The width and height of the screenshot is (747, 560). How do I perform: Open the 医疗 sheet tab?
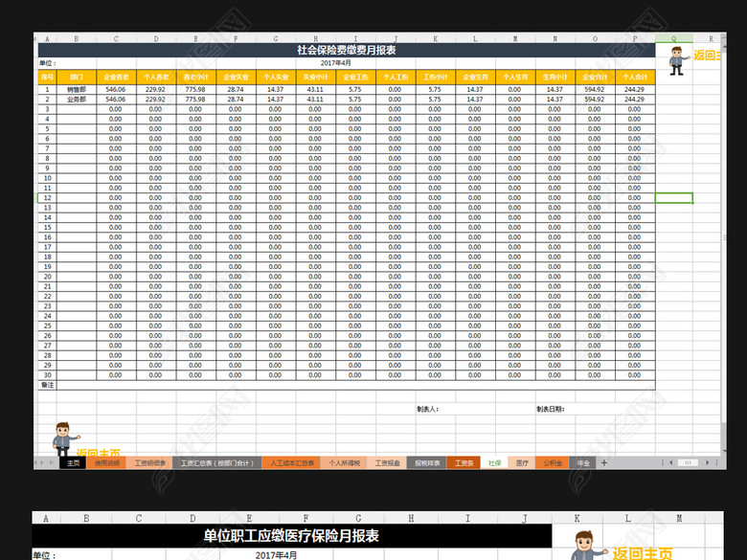pyautogui.click(x=522, y=462)
